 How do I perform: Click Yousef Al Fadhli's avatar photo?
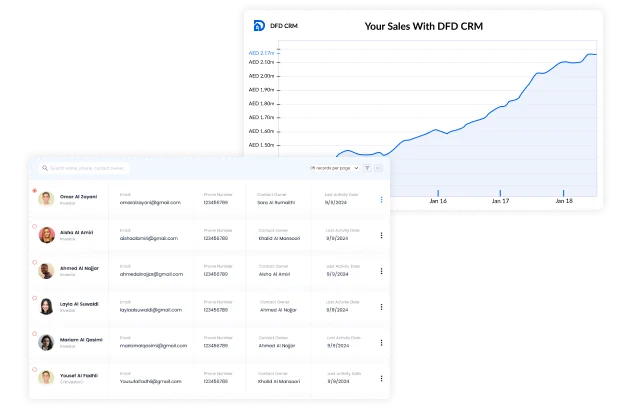click(46, 378)
